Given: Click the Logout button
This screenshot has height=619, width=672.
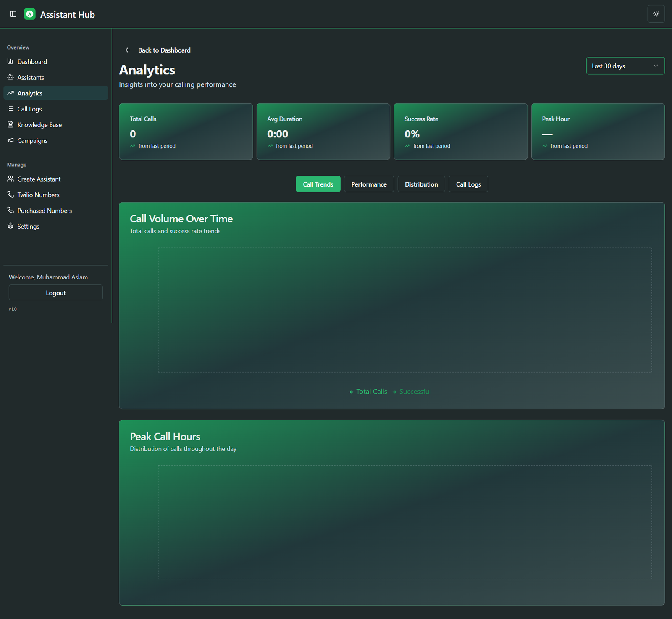Looking at the screenshot, I should (x=55, y=293).
